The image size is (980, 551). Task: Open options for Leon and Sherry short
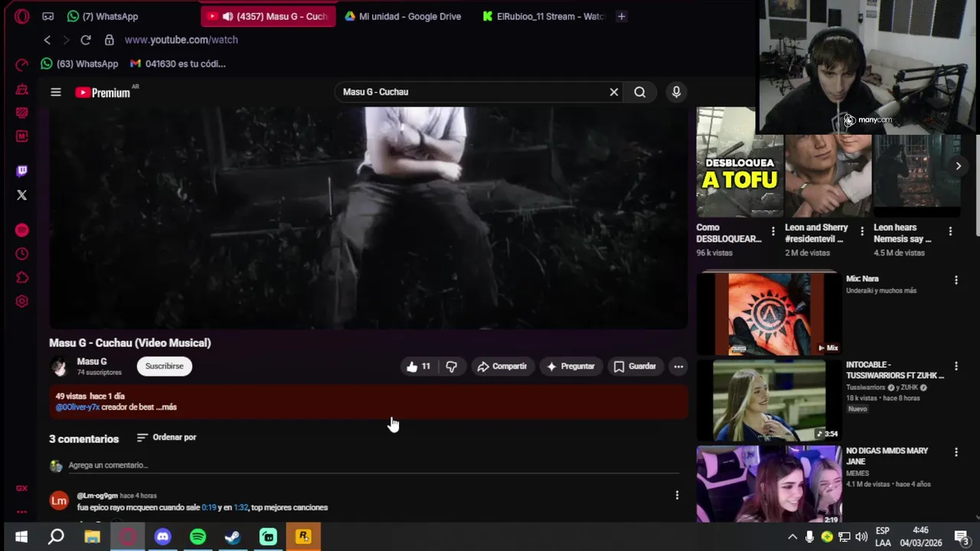point(862,231)
